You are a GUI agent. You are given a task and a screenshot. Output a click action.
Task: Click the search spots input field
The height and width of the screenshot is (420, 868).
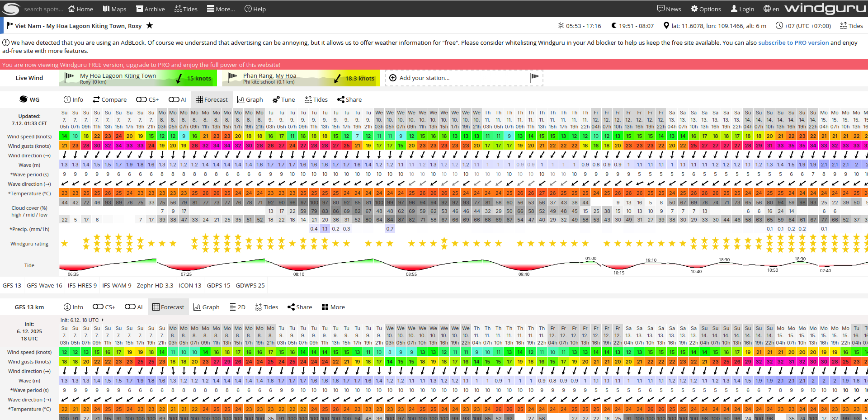(43, 9)
